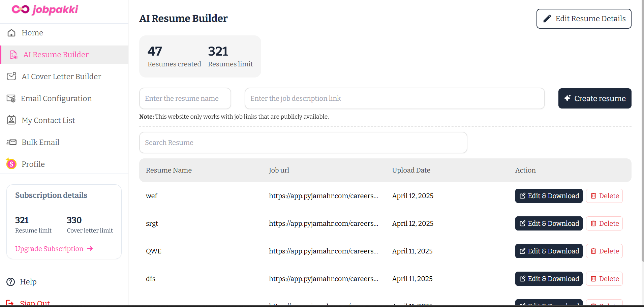The image size is (644, 307).
Task: Click the Profile avatar icon
Action: [x=11, y=164]
